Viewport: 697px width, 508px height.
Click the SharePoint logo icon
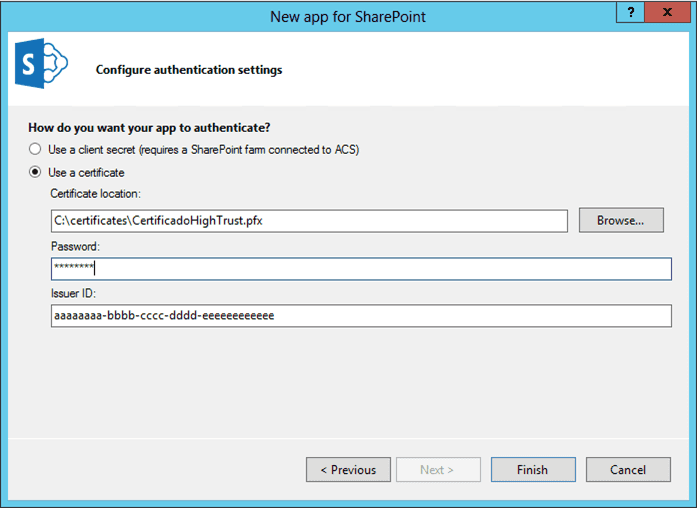pos(41,63)
